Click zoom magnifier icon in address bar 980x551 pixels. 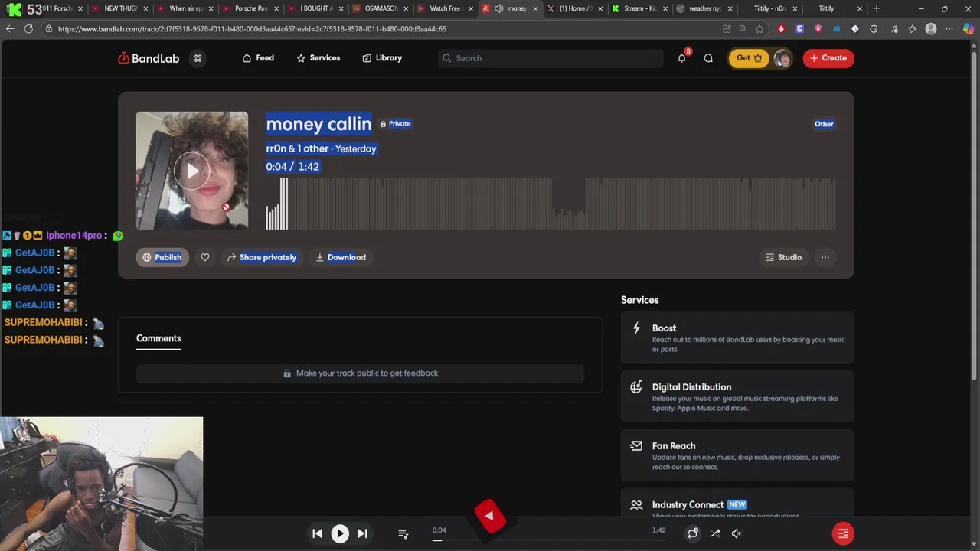click(743, 28)
